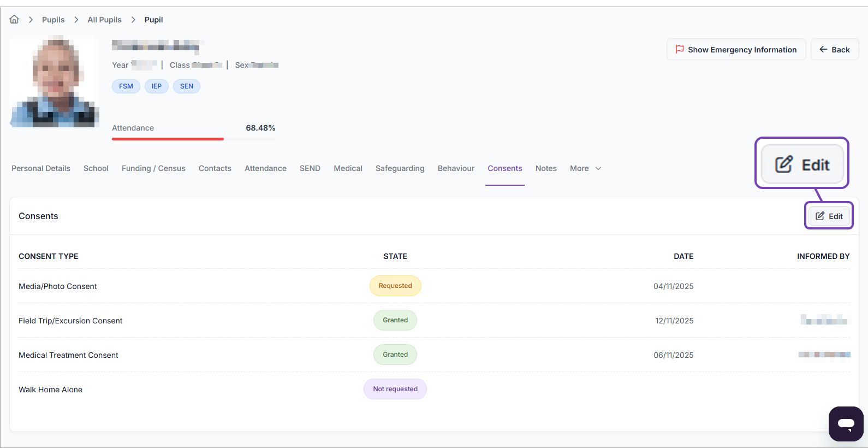
Task: Expand the More tabs dropdown
Action: tap(585, 169)
